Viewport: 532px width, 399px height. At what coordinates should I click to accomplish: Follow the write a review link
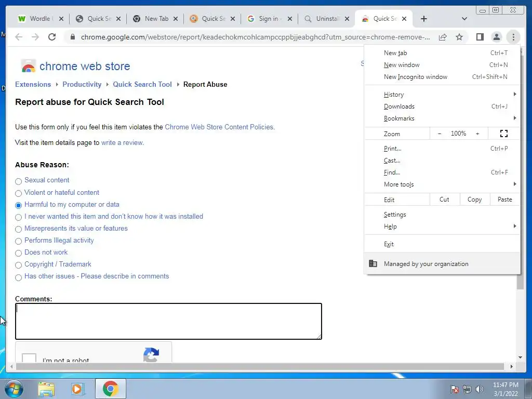click(x=122, y=142)
